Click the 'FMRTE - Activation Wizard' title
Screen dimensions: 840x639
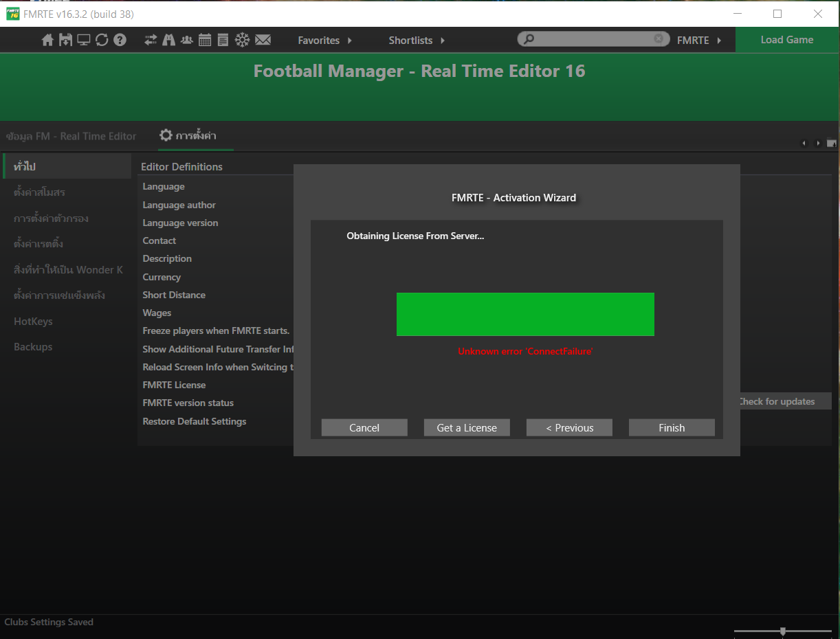(x=514, y=198)
